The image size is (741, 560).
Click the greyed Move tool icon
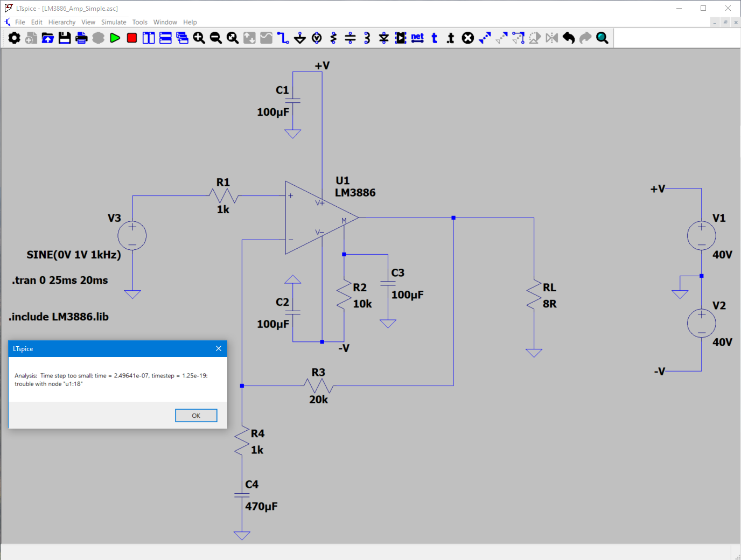501,38
